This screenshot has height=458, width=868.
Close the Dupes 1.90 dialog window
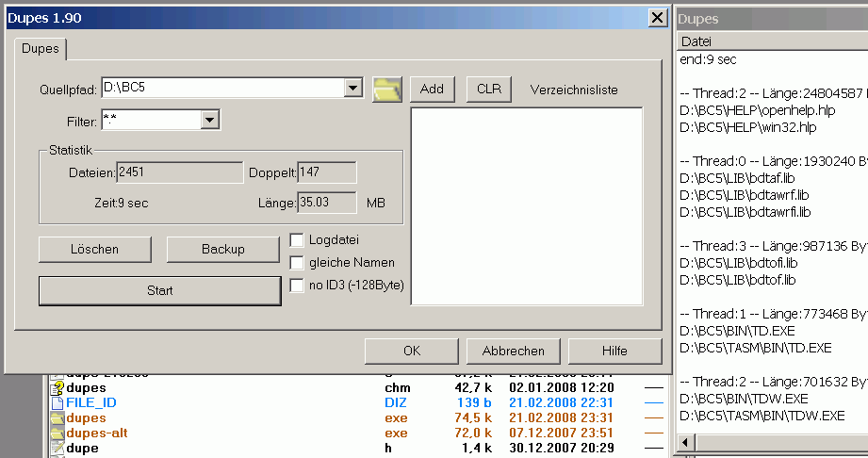(x=658, y=18)
